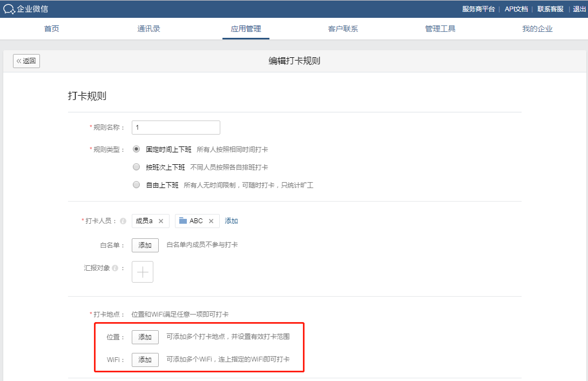588x381 pixels.
Task: Click 添加 to add more 打卡人员
Action: (x=231, y=220)
